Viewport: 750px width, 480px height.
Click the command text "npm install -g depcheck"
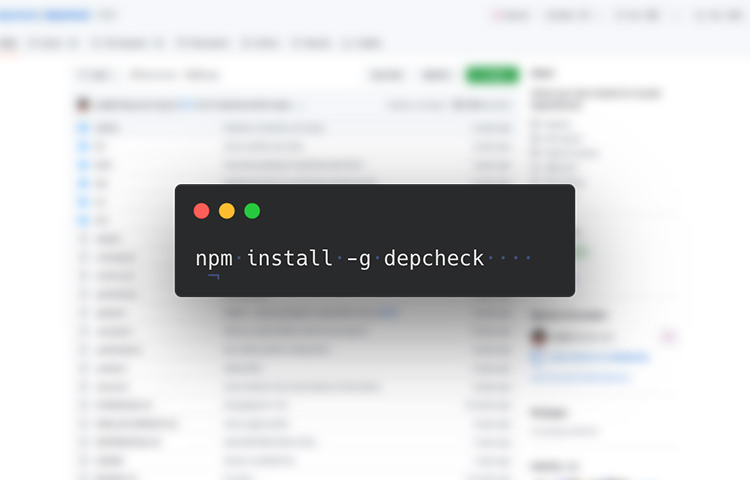point(340,259)
